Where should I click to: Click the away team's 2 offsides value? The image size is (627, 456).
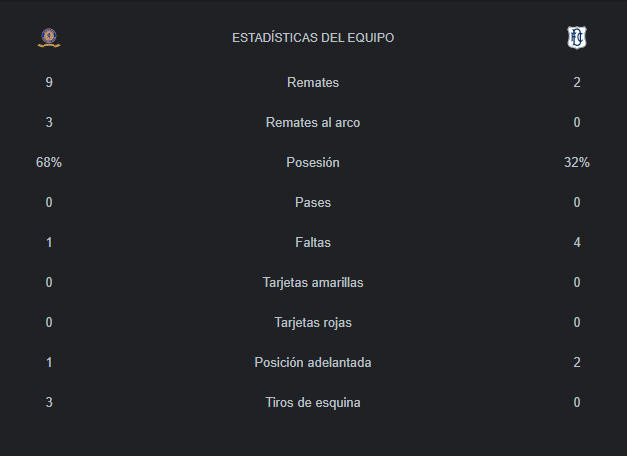pyautogui.click(x=577, y=362)
